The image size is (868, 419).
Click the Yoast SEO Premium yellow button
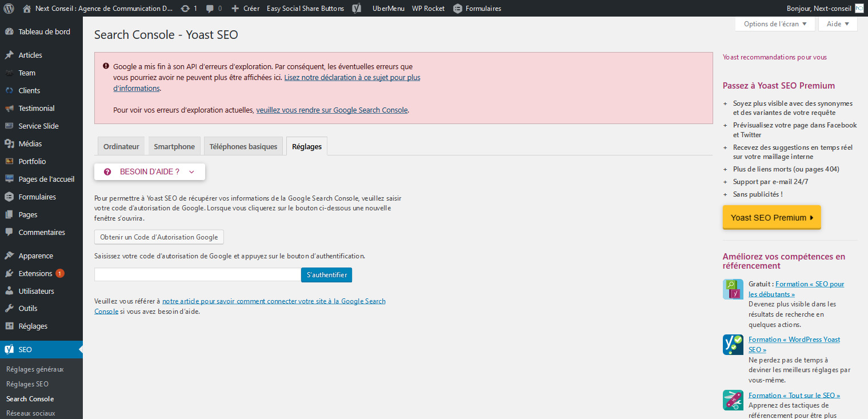[771, 217]
